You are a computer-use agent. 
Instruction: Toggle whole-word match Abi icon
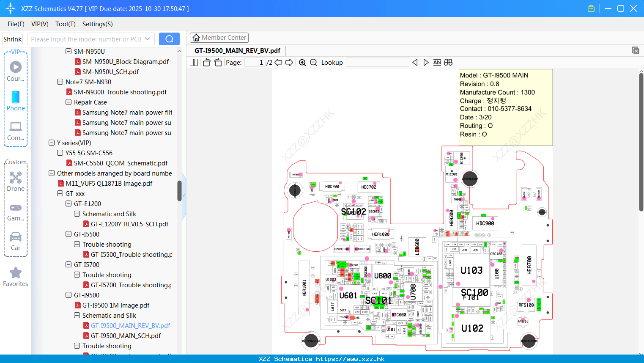tap(437, 62)
